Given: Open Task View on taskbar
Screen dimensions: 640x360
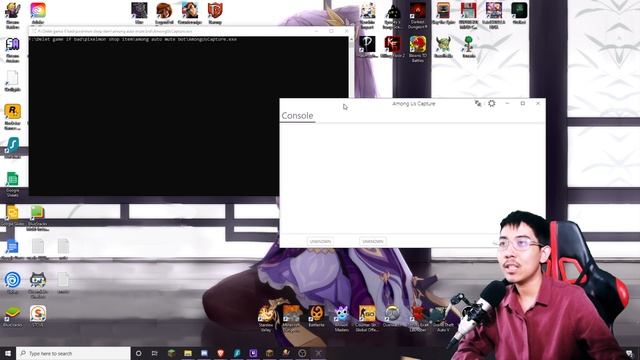Looking at the screenshot, I should coord(155,353).
